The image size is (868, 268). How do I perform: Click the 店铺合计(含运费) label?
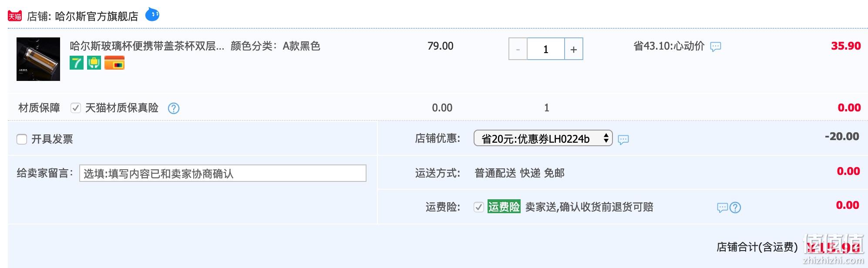pyautogui.click(x=757, y=247)
